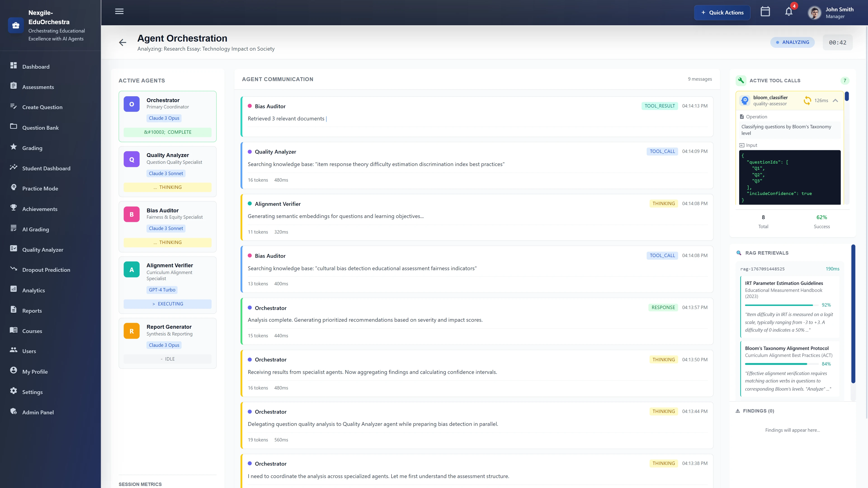Go back using the arrow beside Agent Orchestration

123,42
